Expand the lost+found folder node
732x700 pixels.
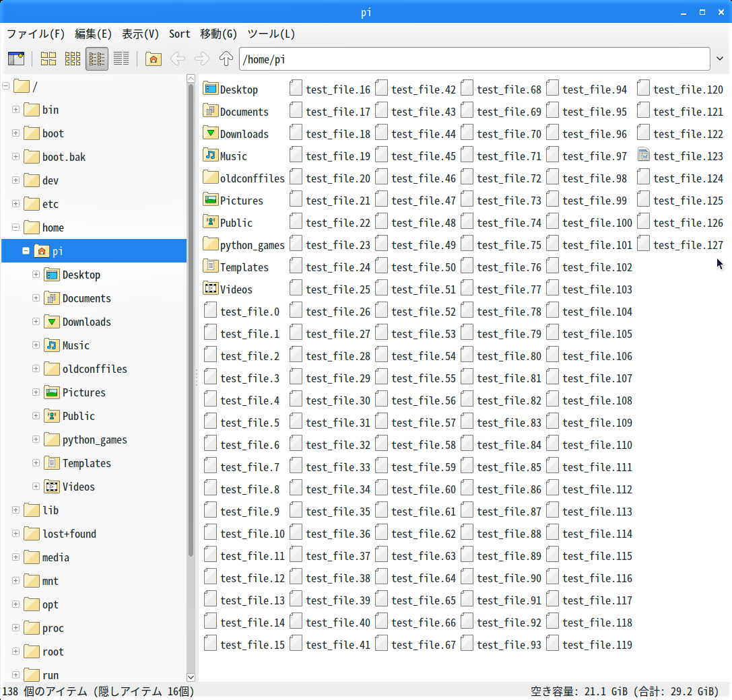[16, 534]
